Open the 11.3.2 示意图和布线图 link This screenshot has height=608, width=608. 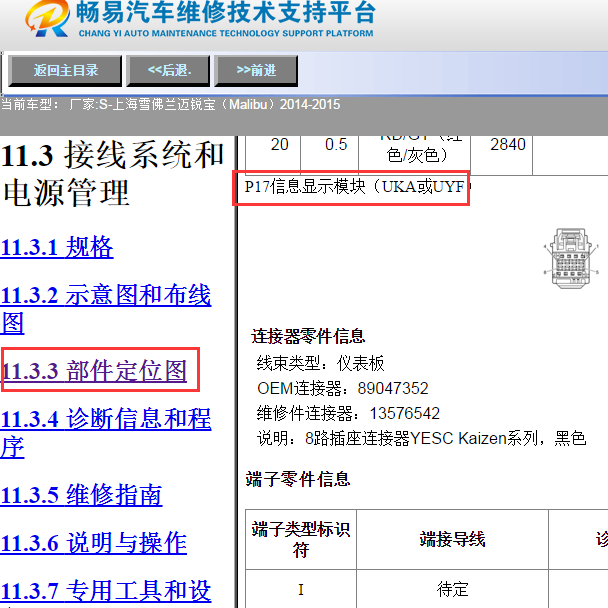105,309
